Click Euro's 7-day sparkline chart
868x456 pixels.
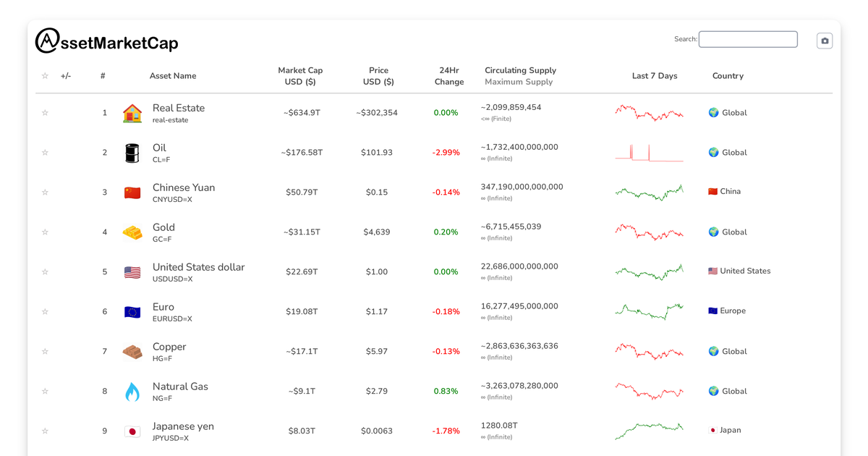(x=649, y=311)
